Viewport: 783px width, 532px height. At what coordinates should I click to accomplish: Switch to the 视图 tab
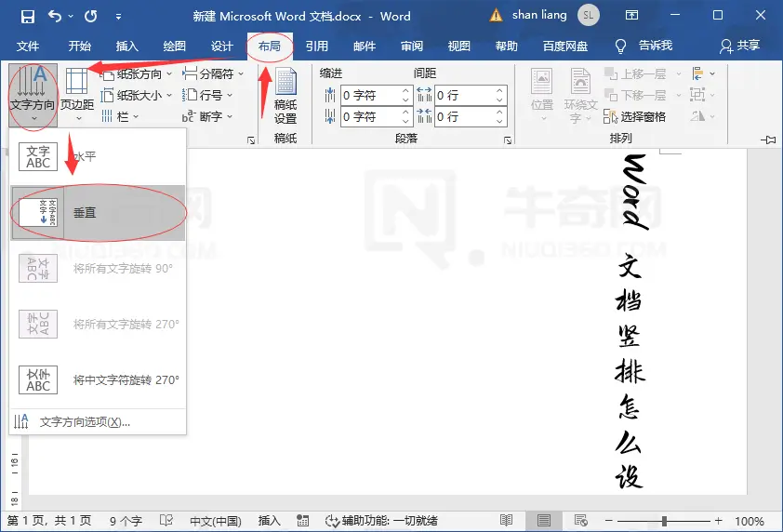pyautogui.click(x=459, y=47)
